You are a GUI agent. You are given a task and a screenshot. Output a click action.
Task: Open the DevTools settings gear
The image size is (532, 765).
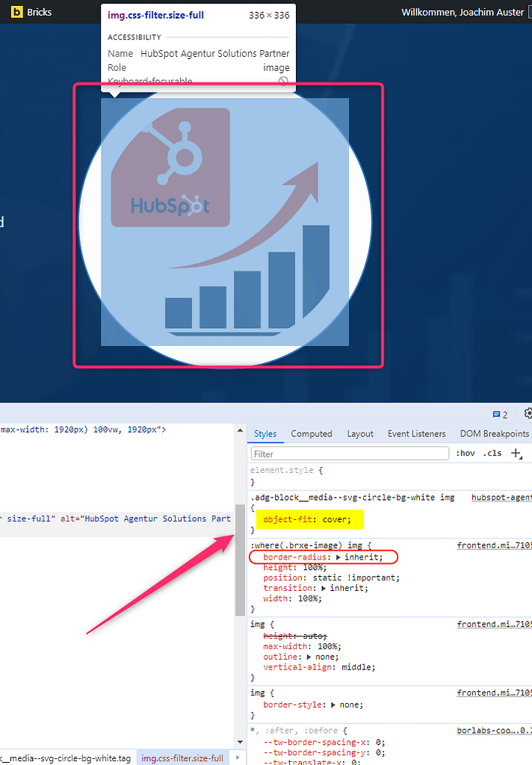tap(528, 413)
